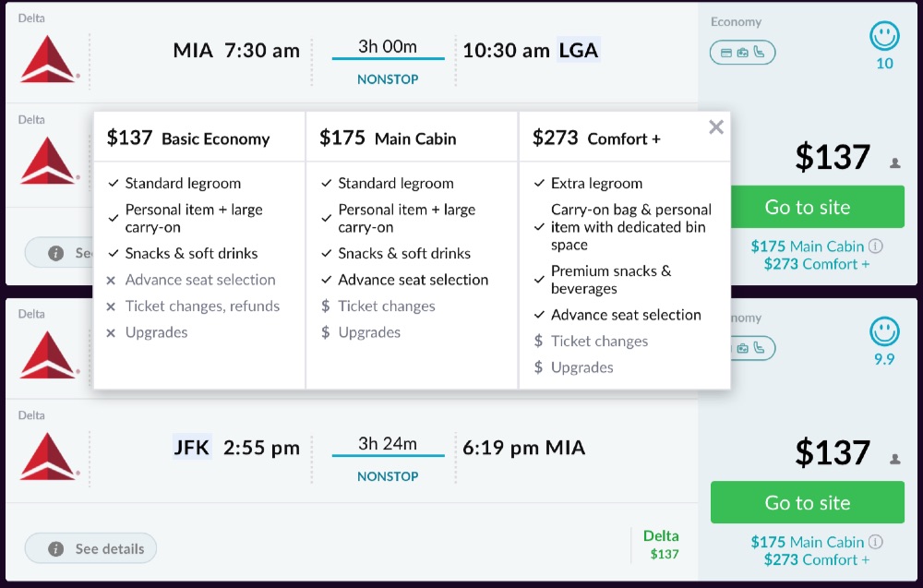The width and height of the screenshot is (923, 588).
Task: Click the passenger icon beside the upper $137 price
Action: pyautogui.click(x=894, y=163)
